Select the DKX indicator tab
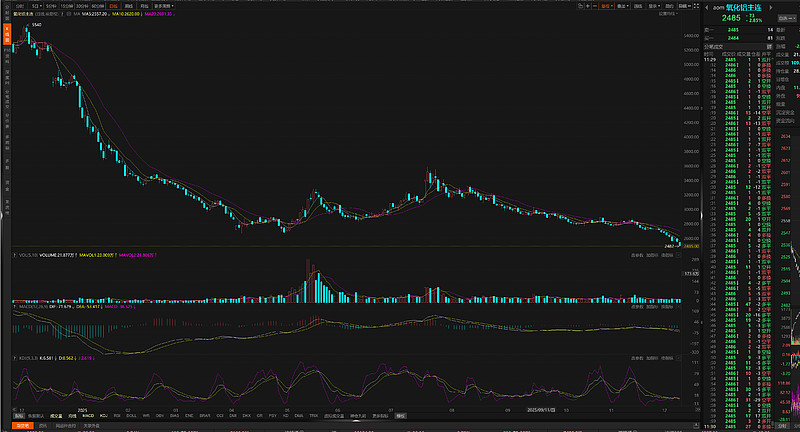This screenshot has height=432, width=800. point(246,416)
